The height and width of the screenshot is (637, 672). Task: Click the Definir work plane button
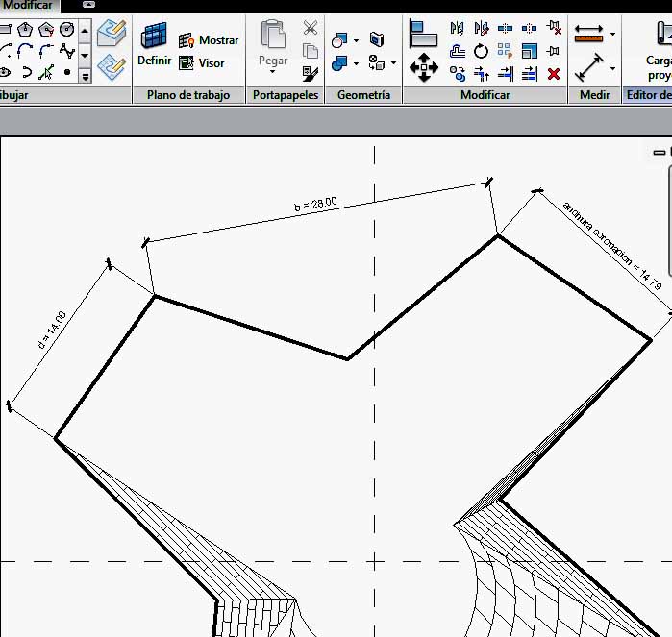[154, 44]
